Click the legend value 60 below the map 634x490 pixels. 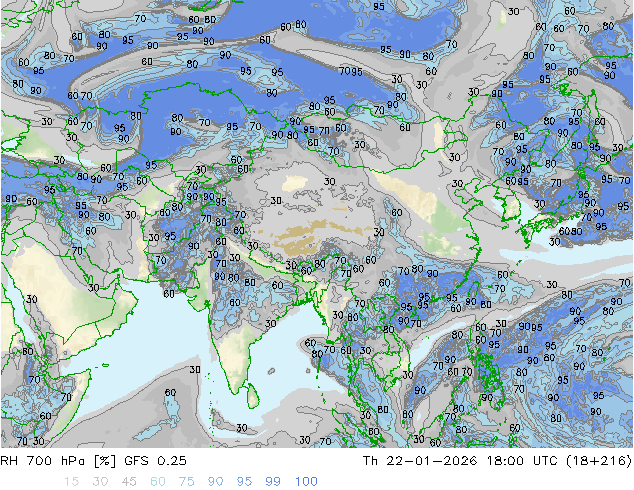158,481
